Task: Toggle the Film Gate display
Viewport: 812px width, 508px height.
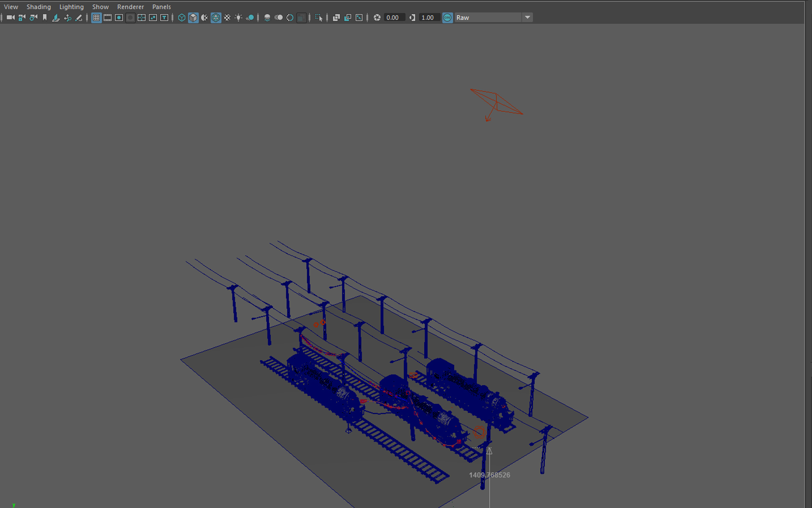Action: click(x=108, y=17)
